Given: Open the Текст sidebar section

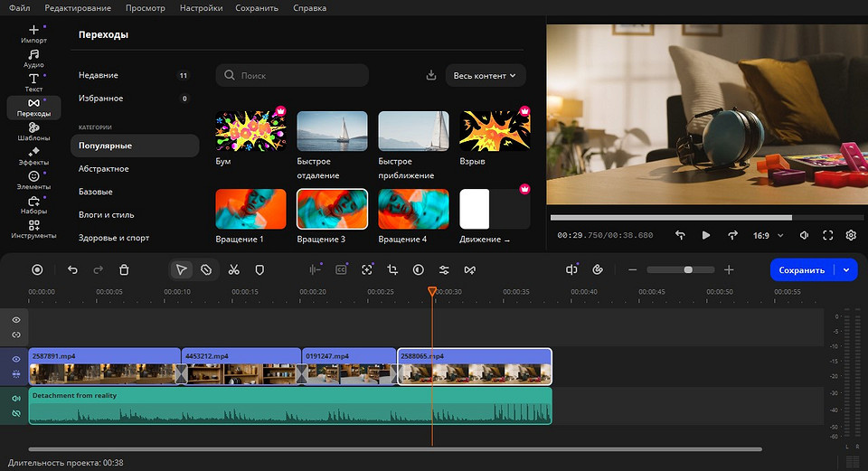Looking at the screenshot, I should 33,82.
